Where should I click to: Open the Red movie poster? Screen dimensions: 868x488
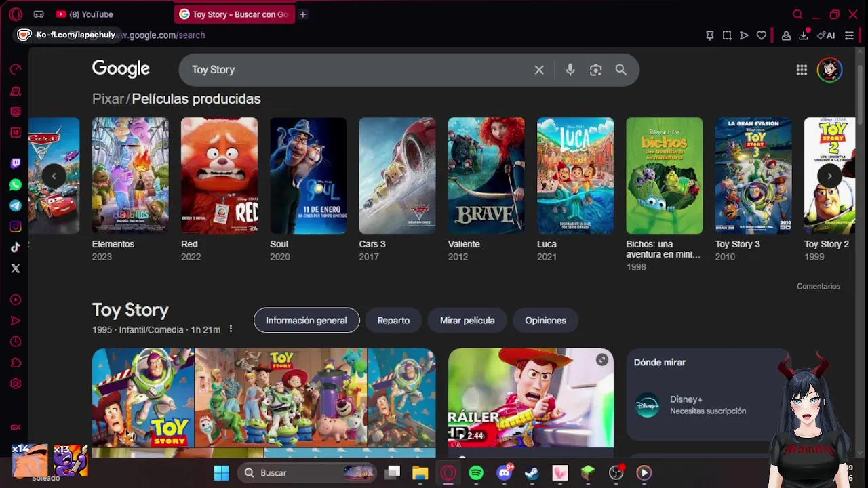(219, 176)
